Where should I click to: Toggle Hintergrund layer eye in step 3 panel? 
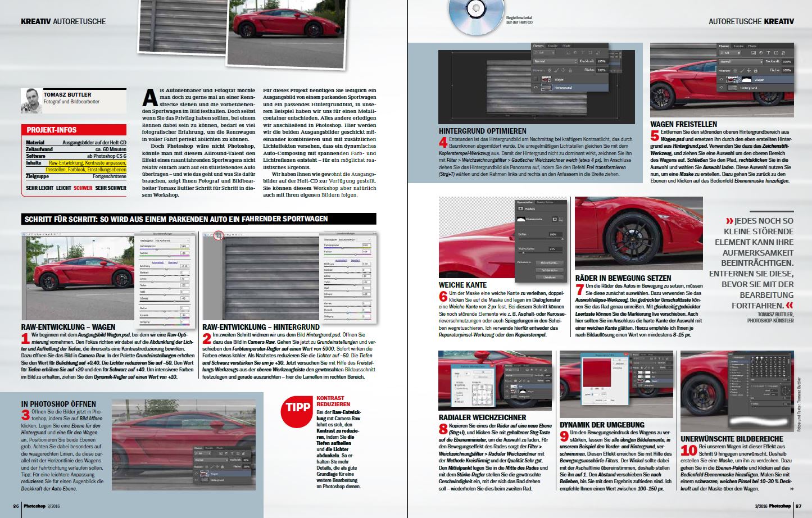click(x=196, y=480)
